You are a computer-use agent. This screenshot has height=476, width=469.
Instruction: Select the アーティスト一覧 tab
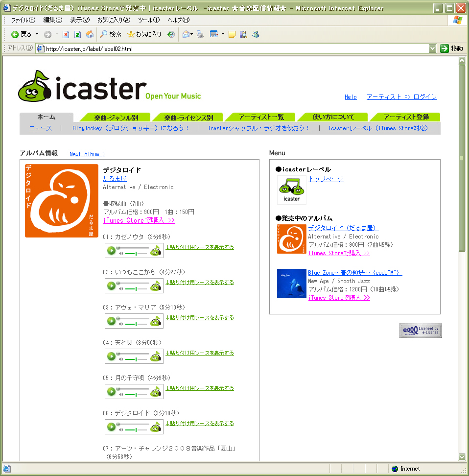click(261, 117)
